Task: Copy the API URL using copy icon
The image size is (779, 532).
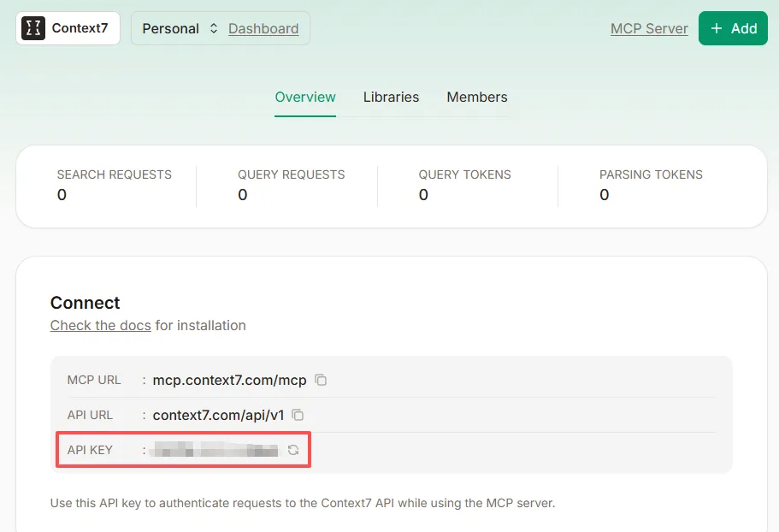Action: pos(298,415)
